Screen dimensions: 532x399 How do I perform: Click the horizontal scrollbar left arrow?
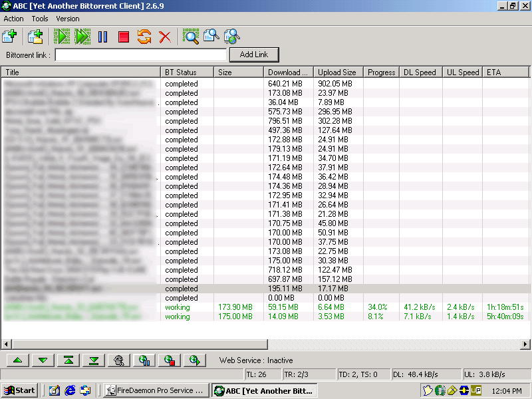(x=6, y=344)
